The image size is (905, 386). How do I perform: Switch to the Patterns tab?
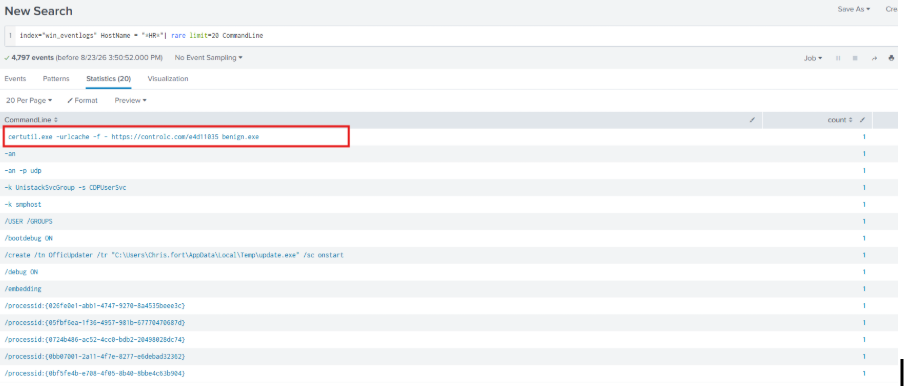coord(56,78)
